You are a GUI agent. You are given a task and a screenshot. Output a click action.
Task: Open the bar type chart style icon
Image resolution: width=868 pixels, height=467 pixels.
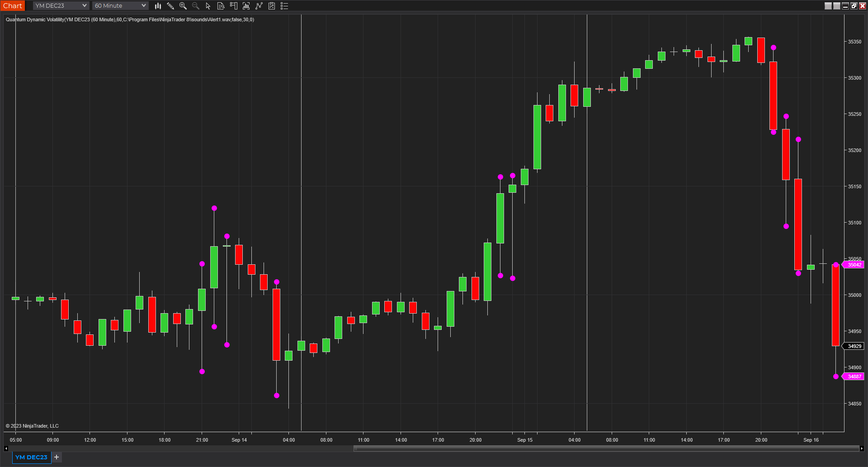158,6
